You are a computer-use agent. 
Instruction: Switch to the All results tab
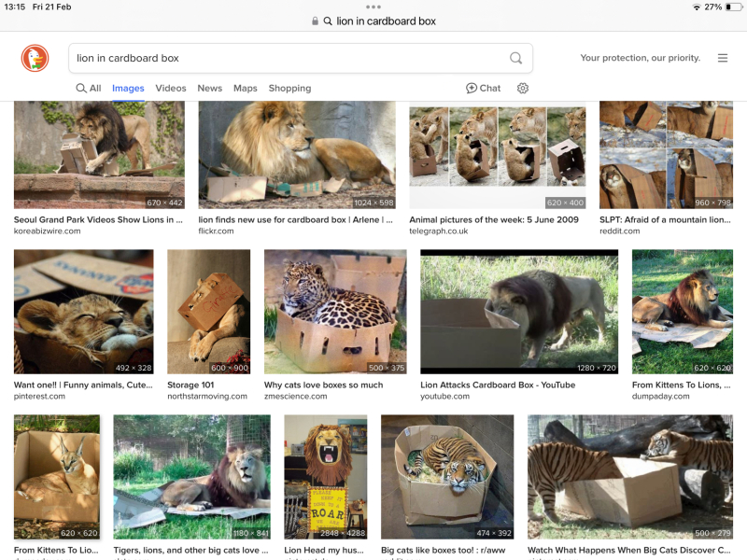point(89,88)
